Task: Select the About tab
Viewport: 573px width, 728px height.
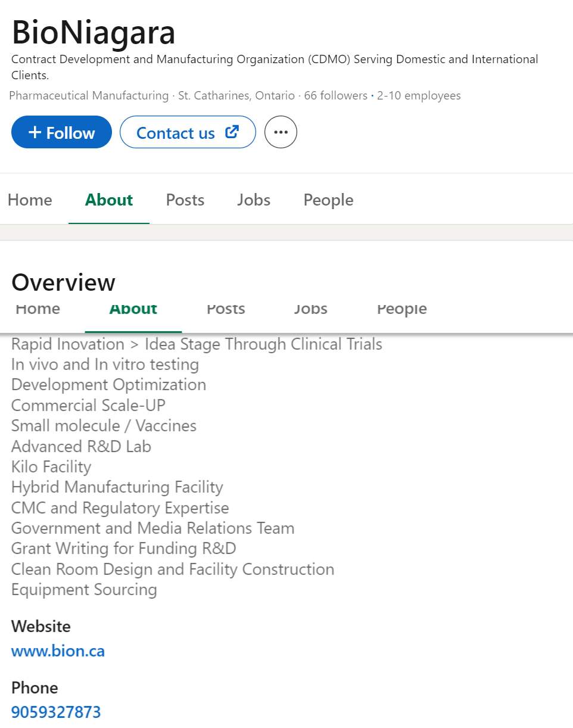Action: 109,200
